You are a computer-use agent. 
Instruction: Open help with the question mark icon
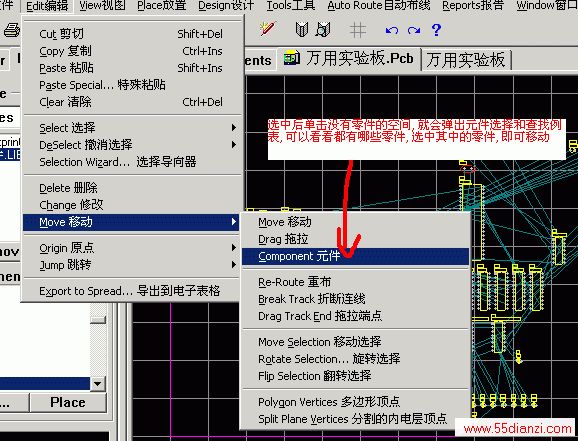436,30
